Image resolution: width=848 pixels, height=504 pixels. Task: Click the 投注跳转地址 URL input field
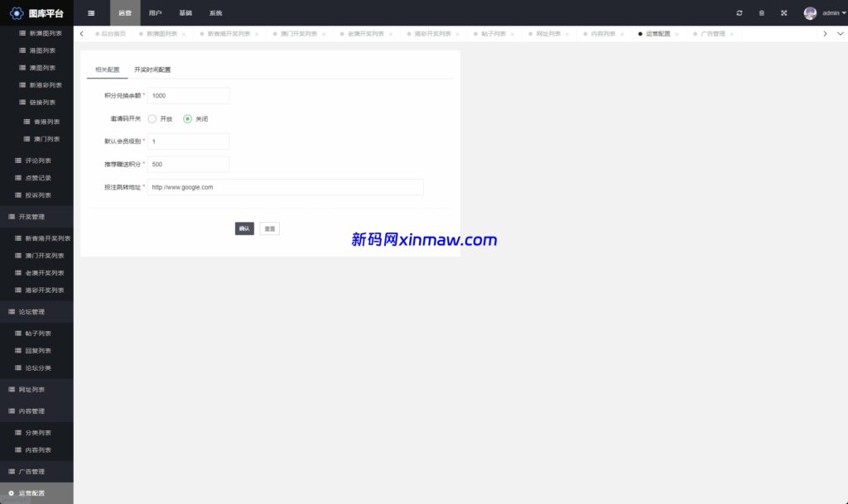[285, 187]
